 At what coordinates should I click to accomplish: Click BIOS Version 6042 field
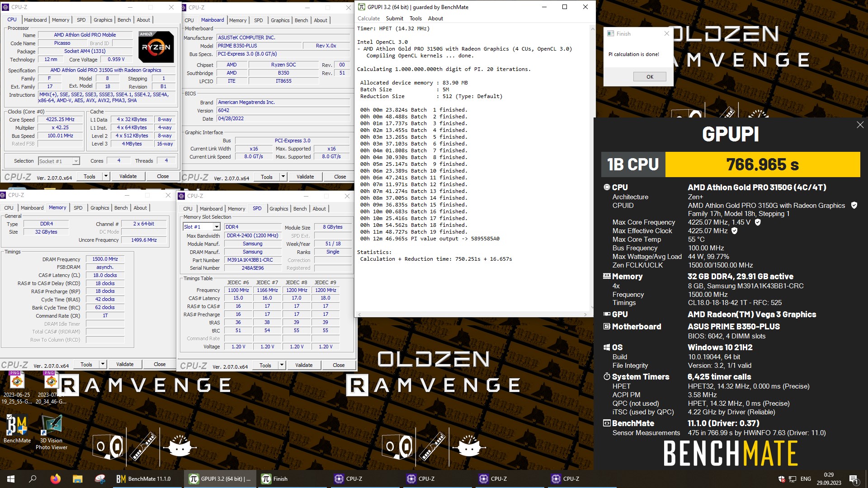coord(283,111)
